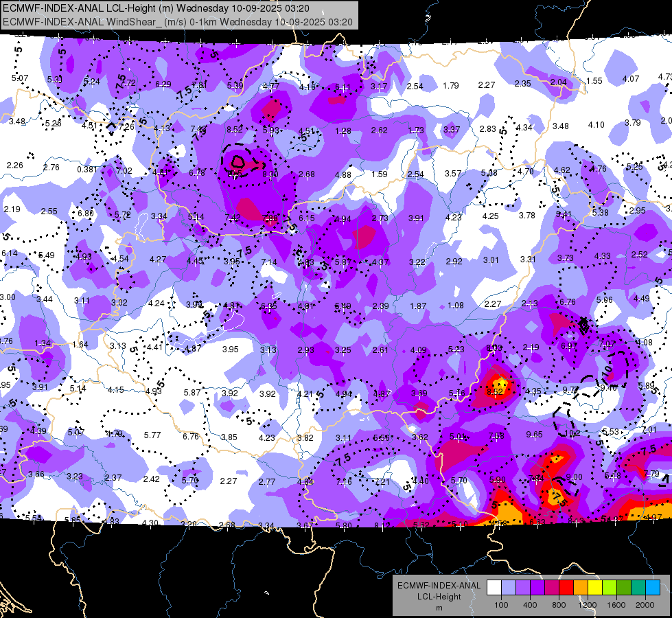Click the map value 5.06
Image resolution: width=672 pixels, height=618 pixels.
pos(604,300)
